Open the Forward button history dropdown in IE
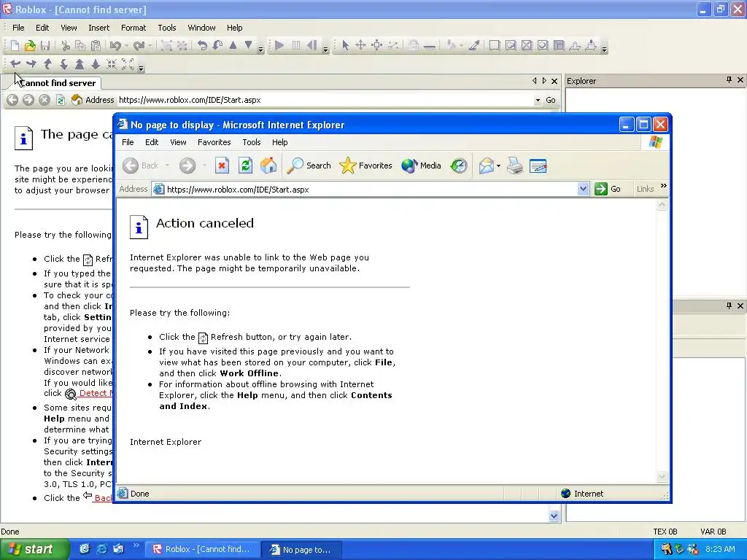747x560 pixels. (x=204, y=166)
